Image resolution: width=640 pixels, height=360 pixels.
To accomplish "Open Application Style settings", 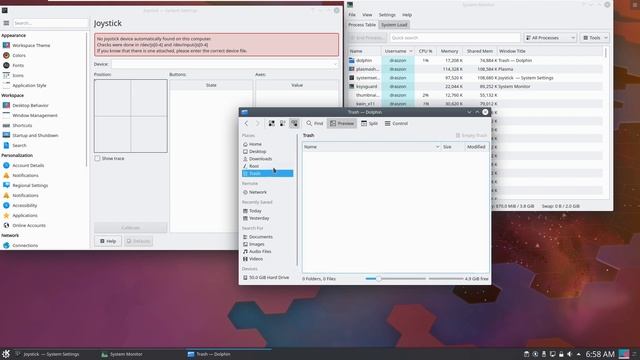I will coord(29,85).
